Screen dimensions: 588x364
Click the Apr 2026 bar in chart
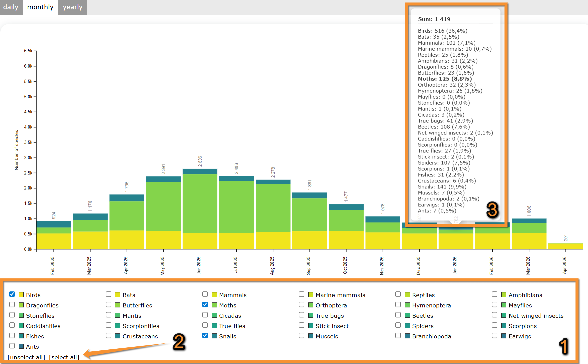(x=565, y=246)
